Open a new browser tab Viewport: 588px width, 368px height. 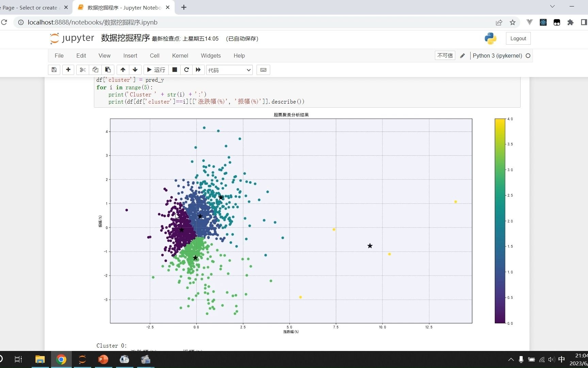[184, 7]
